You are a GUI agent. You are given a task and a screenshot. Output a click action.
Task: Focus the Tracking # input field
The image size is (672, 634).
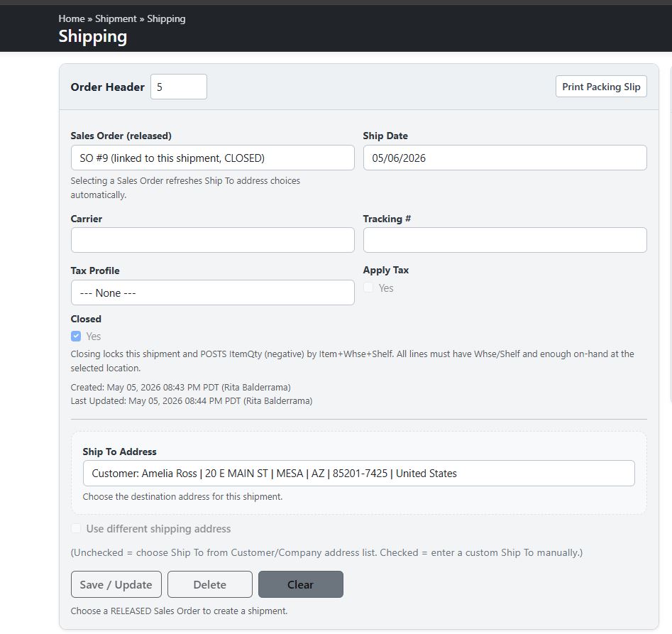pos(505,240)
